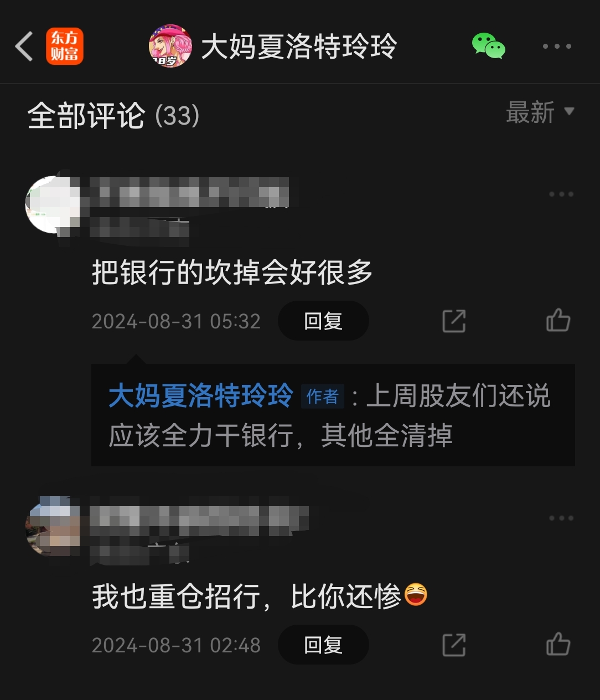Share the 把银行的坎掉 comment

(454, 321)
